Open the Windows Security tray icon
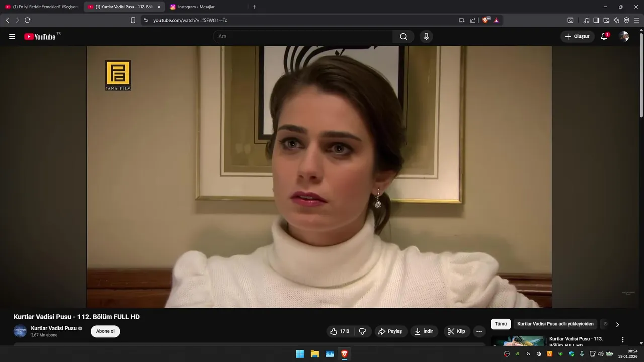Screen dimensions: 644x362 point(572,354)
